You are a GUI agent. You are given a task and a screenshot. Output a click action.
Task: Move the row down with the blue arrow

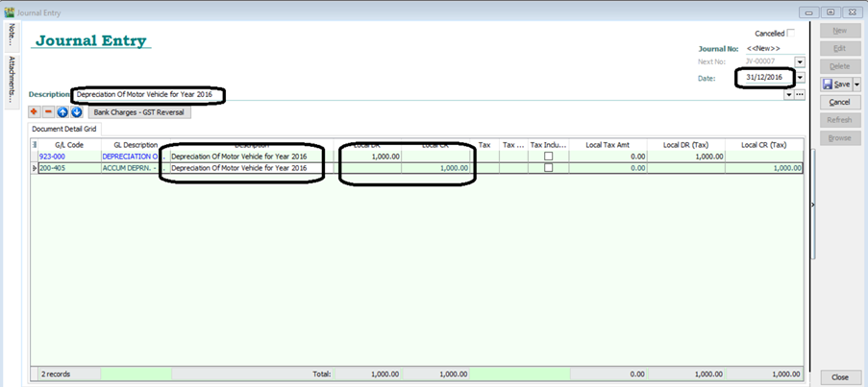click(76, 112)
